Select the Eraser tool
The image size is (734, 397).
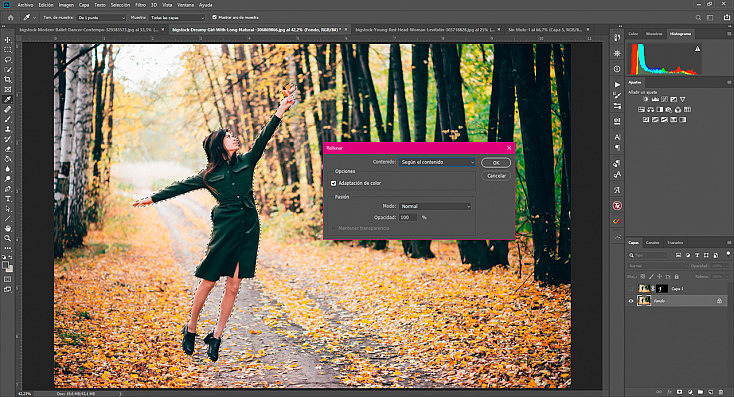[7, 149]
